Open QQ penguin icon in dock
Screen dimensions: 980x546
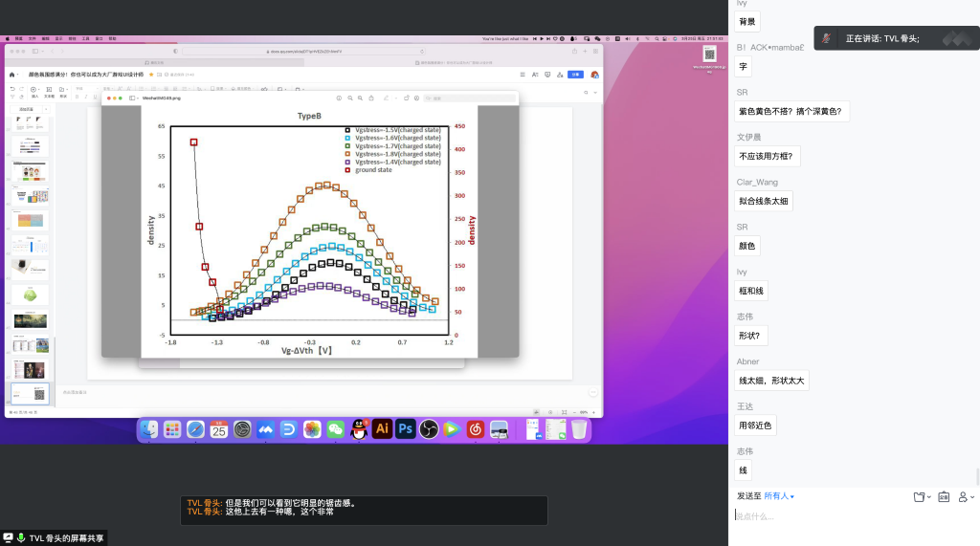tap(359, 429)
